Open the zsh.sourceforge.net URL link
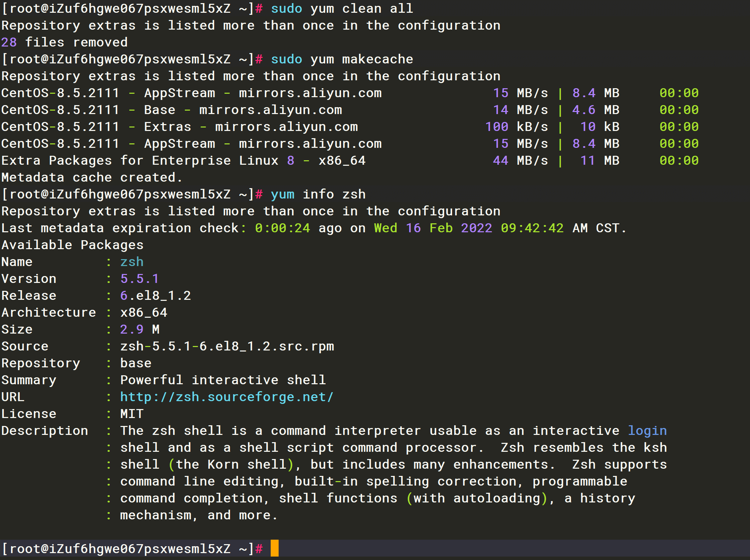750x560 pixels. point(227,397)
